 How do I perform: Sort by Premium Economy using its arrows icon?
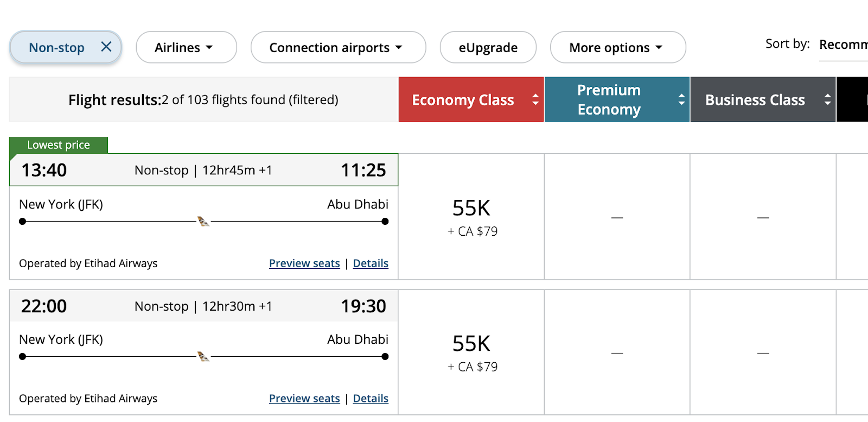click(x=681, y=99)
